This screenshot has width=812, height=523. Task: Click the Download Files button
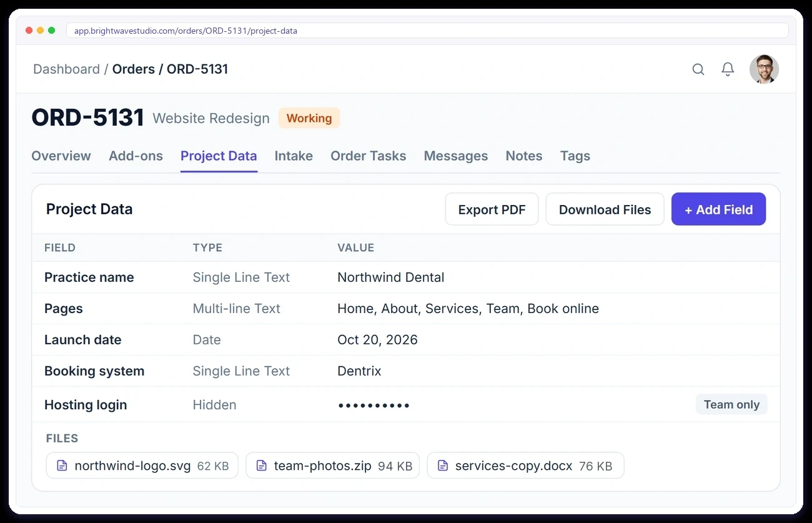point(605,209)
